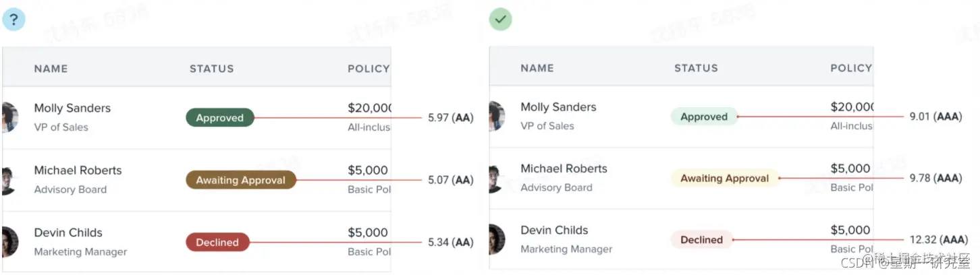
Task: Click the light pink Declined badge
Action: click(x=701, y=240)
